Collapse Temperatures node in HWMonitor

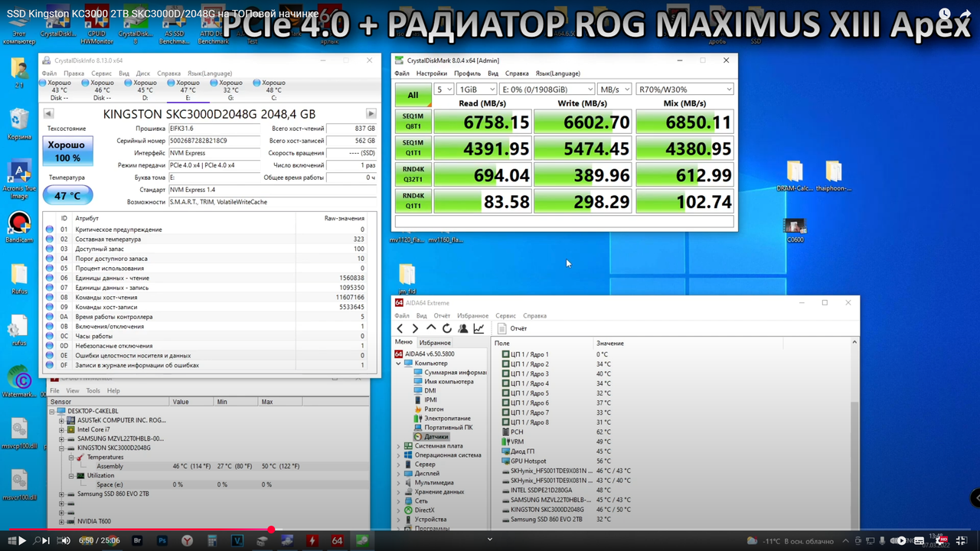coord(71,457)
